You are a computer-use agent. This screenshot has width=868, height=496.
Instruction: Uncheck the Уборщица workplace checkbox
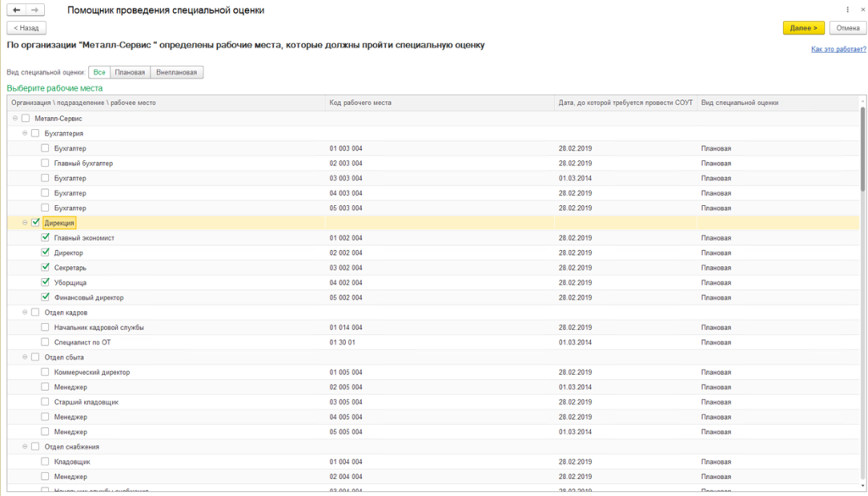(x=46, y=282)
